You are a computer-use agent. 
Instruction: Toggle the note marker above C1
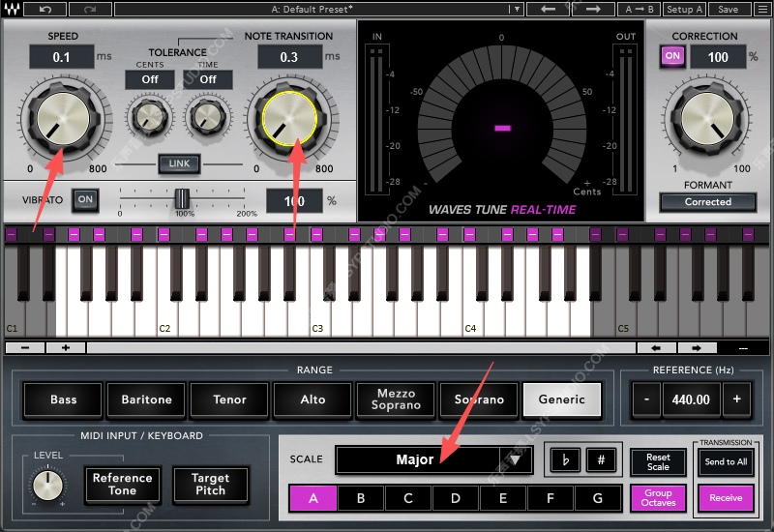11,234
